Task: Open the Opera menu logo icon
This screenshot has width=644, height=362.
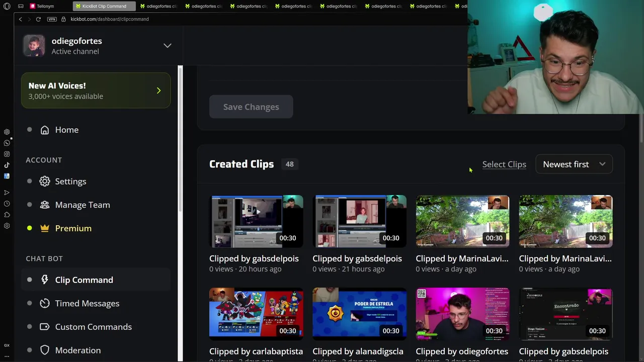Action: click(7, 6)
